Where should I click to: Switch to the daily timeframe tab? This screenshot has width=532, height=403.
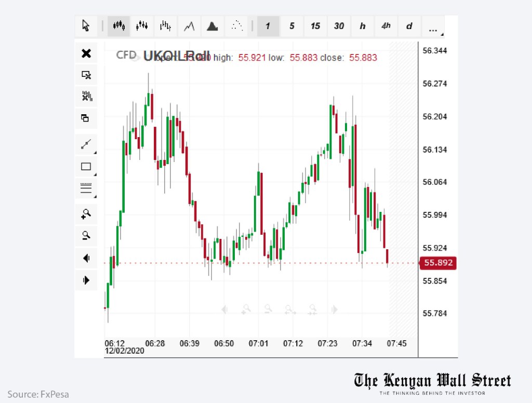pos(409,25)
